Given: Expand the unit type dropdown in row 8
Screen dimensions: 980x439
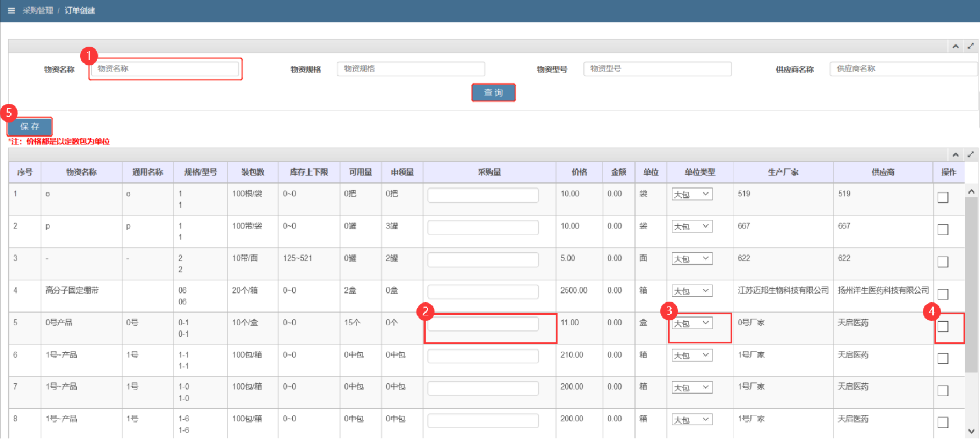Looking at the screenshot, I should (x=692, y=420).
